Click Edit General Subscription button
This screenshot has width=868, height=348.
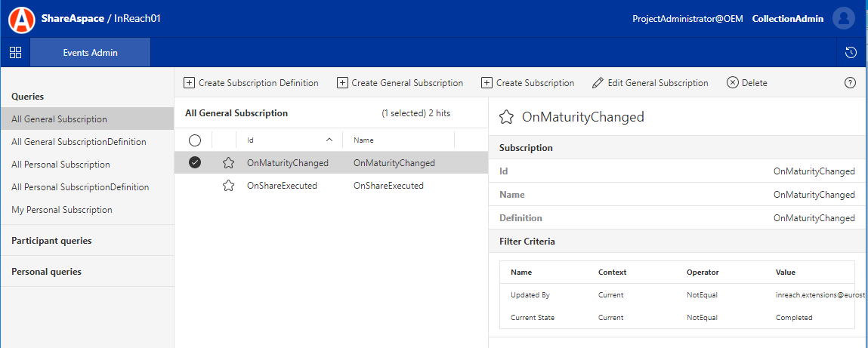(650, 83)
